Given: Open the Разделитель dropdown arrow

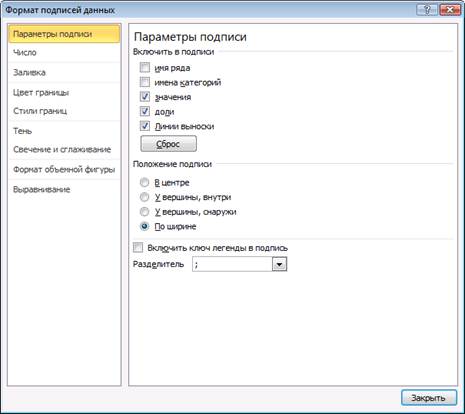Looking at the screenshot, I should (280, 265).
